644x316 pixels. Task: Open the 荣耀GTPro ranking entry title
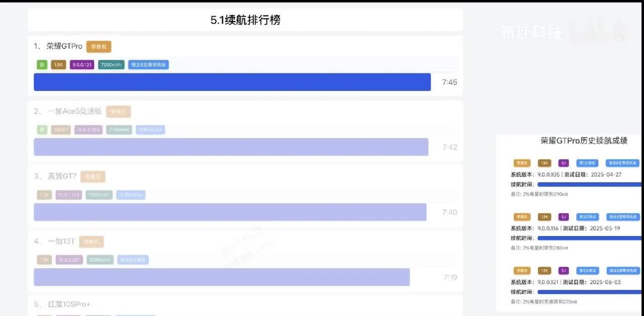coord(64,46)
